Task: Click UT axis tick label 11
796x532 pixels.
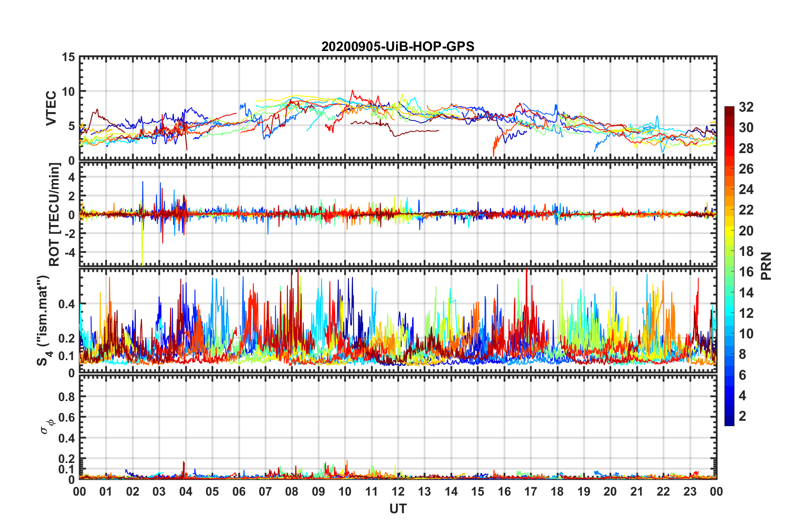Action: tap(372, 491)
